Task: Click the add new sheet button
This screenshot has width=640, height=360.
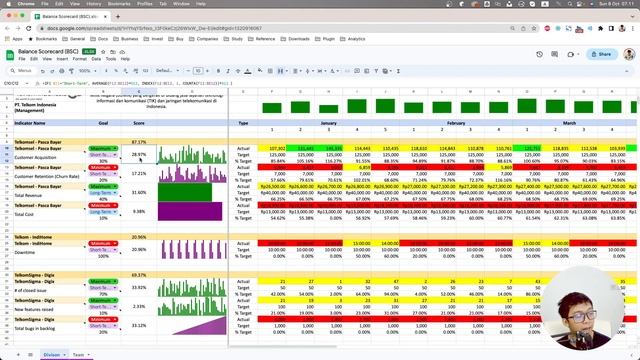Action: pos(18,355)
